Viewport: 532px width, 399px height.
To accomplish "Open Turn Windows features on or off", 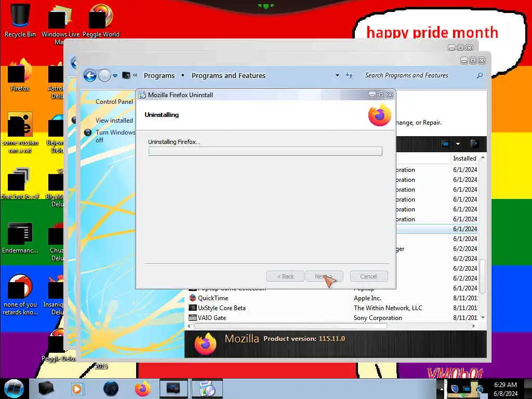I will (115, 137).
